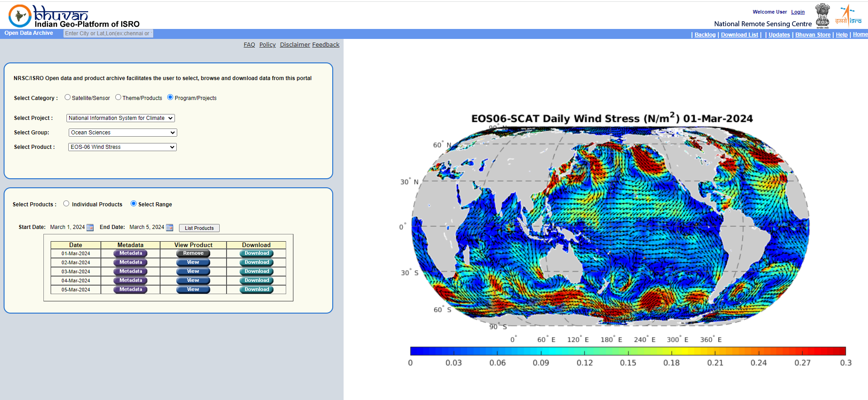This screenshot has width=868, height=400.
Task: Click the wind stress color scale bar
Action: click(627, 351)
